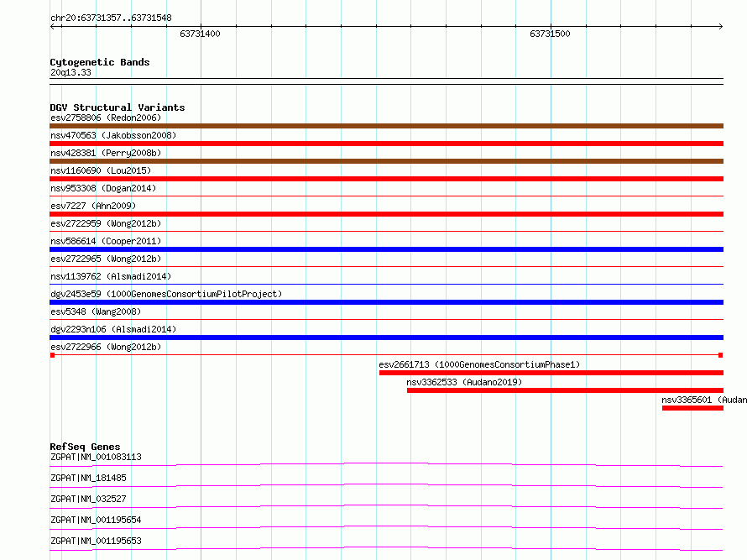Click right arrow end of the ruler

click(720, 27)
